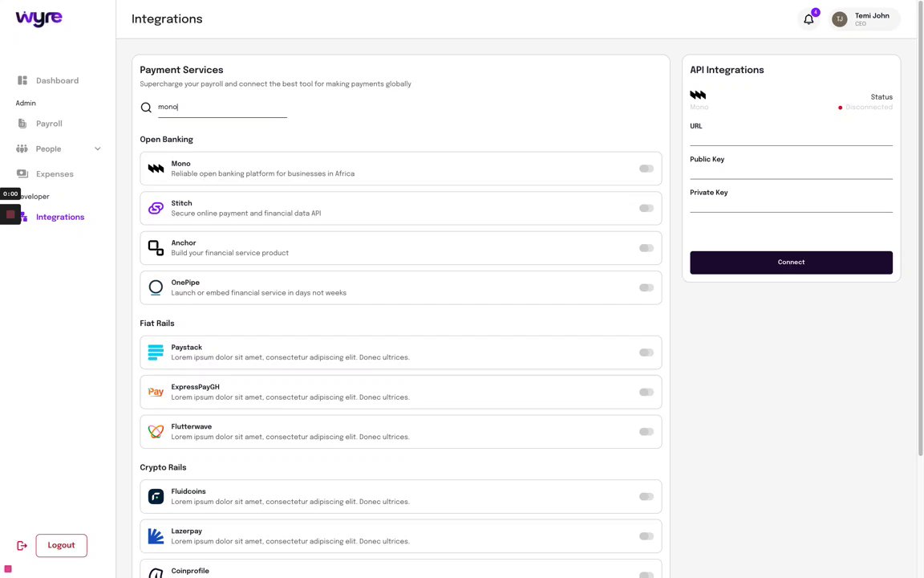Enable the Mono integration toggle
This screenshot has width=924, height=578.
pos(646,169)
